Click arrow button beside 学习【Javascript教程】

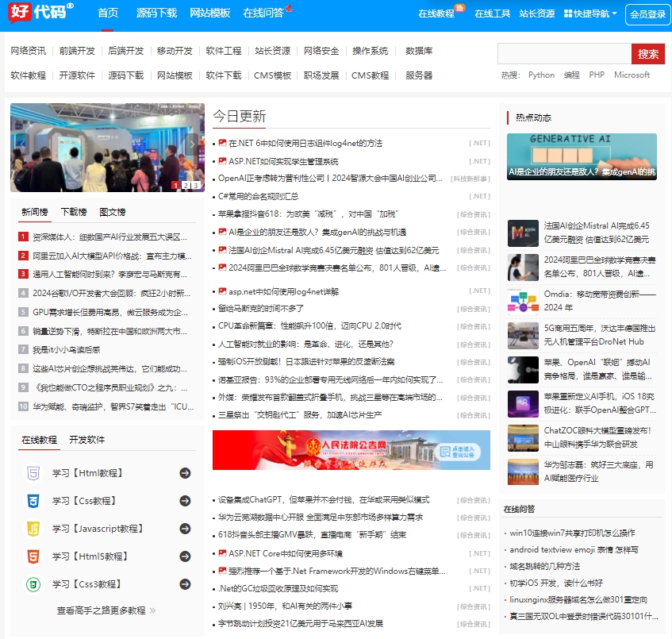click(x=185, y=529)
